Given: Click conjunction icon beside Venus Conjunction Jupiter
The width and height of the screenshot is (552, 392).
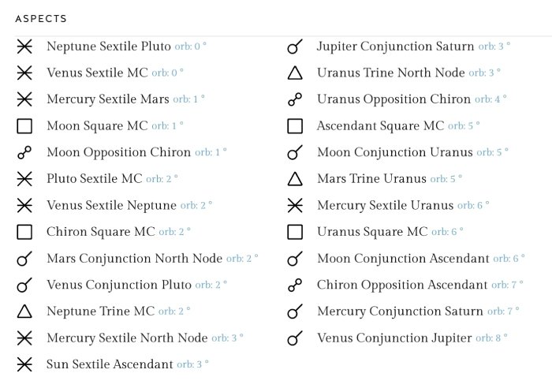Looking at the screenshot, I should point(294,338).
